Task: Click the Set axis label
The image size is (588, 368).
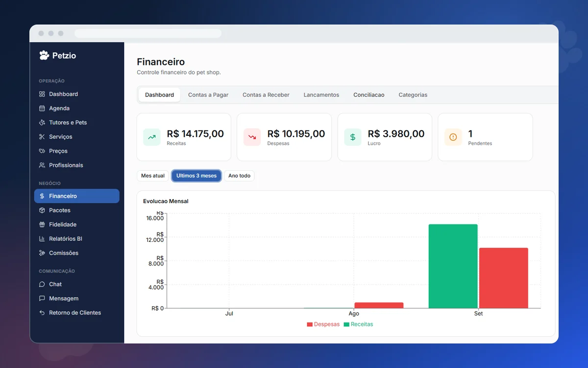Action: (x=478, y=314)
